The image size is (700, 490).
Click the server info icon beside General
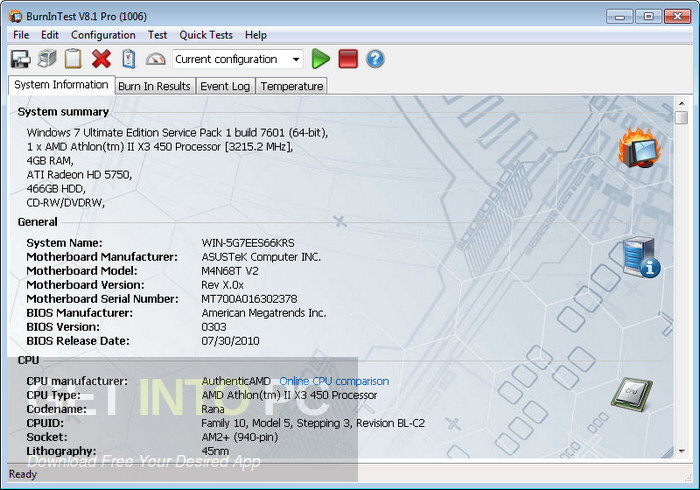(642, 257)
